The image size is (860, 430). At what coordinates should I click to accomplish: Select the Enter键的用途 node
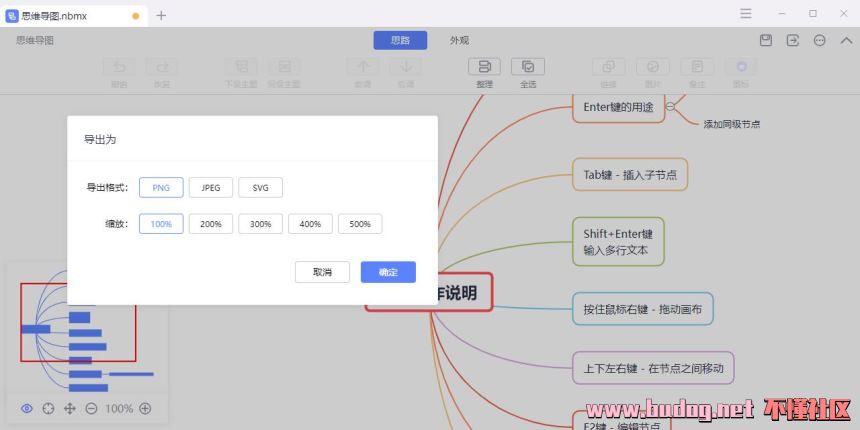pyautogui.click(x=618, y=108)
